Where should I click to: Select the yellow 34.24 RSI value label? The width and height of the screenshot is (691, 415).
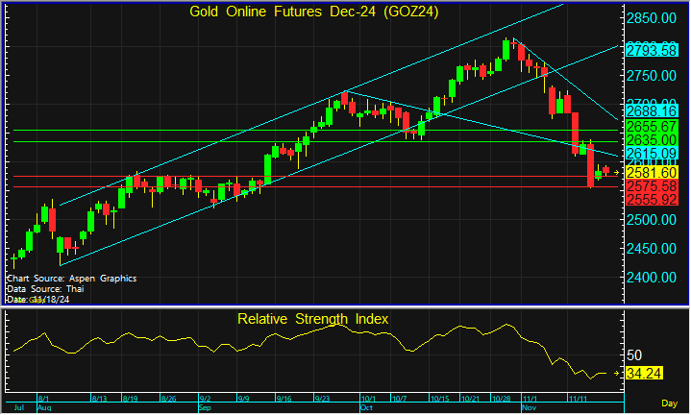click(646, 374)
